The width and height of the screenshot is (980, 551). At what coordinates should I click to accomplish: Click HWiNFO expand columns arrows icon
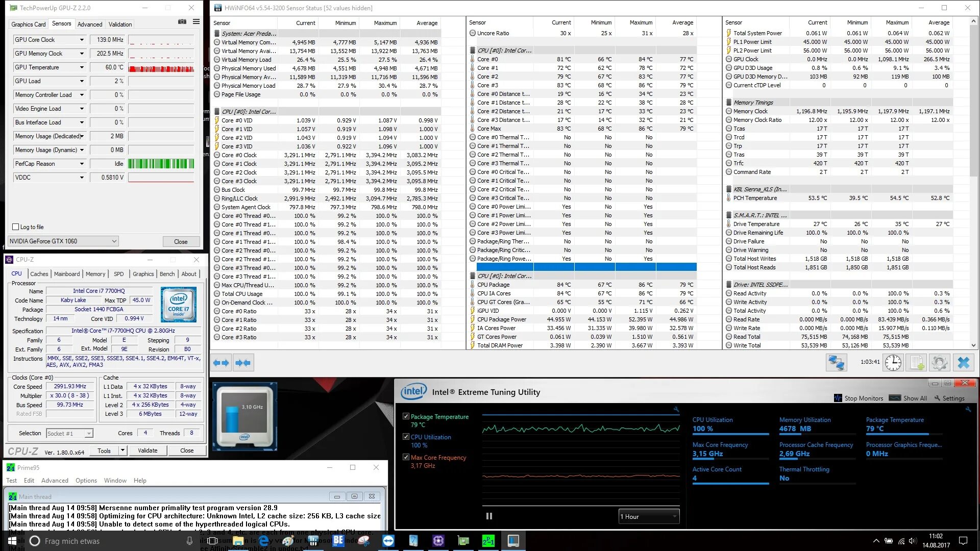221,363
